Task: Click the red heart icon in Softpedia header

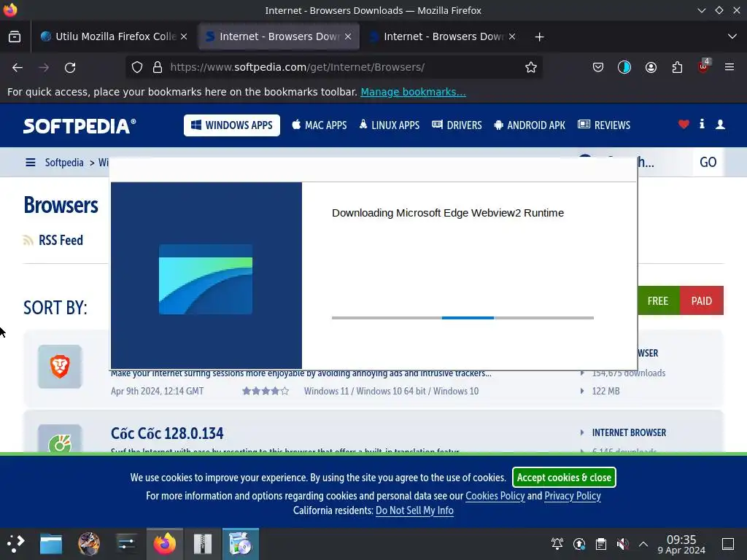Action: tap(684, 125)
